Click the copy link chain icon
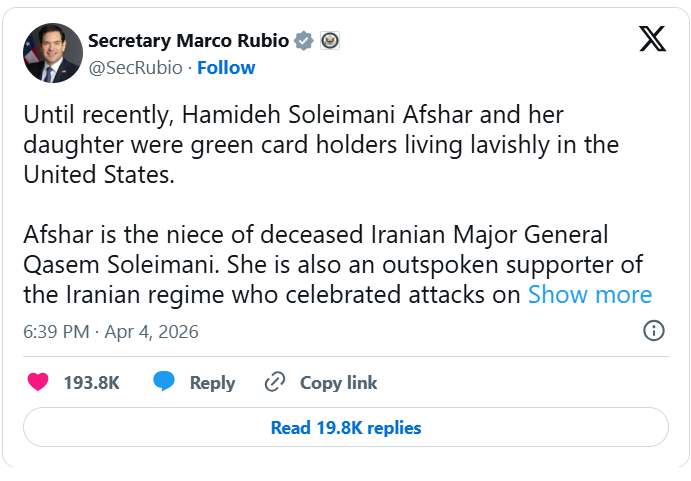 tap(275, 382)
